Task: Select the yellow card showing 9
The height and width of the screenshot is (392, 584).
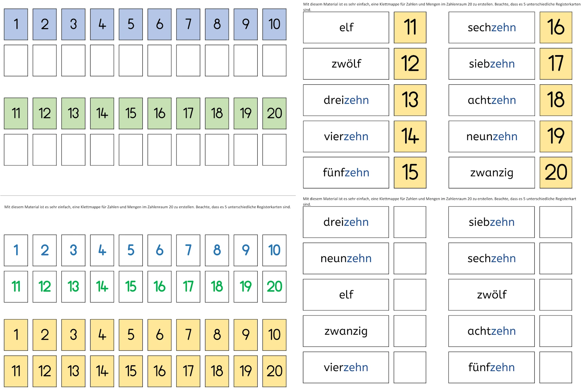Action: pyautogui.click(x=246, y=335)
